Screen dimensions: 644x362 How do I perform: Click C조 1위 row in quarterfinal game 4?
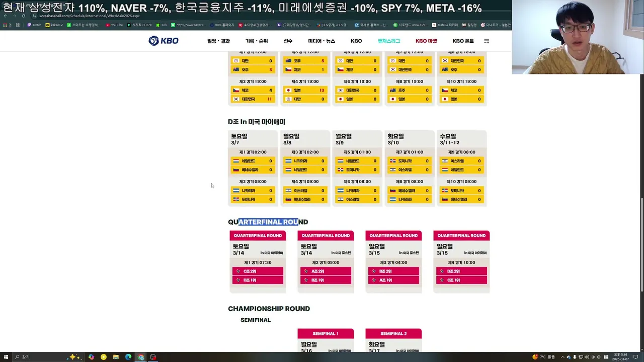[460, 280]
